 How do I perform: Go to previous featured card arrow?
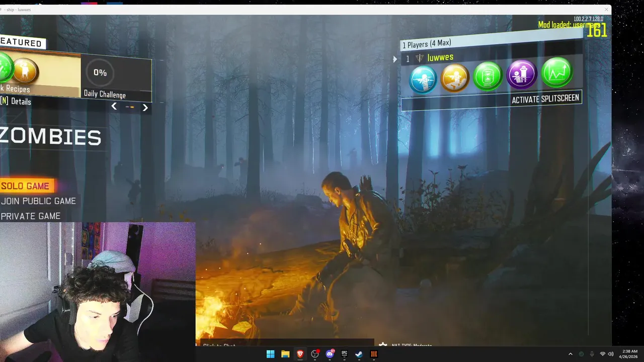[x=114, y=106]
